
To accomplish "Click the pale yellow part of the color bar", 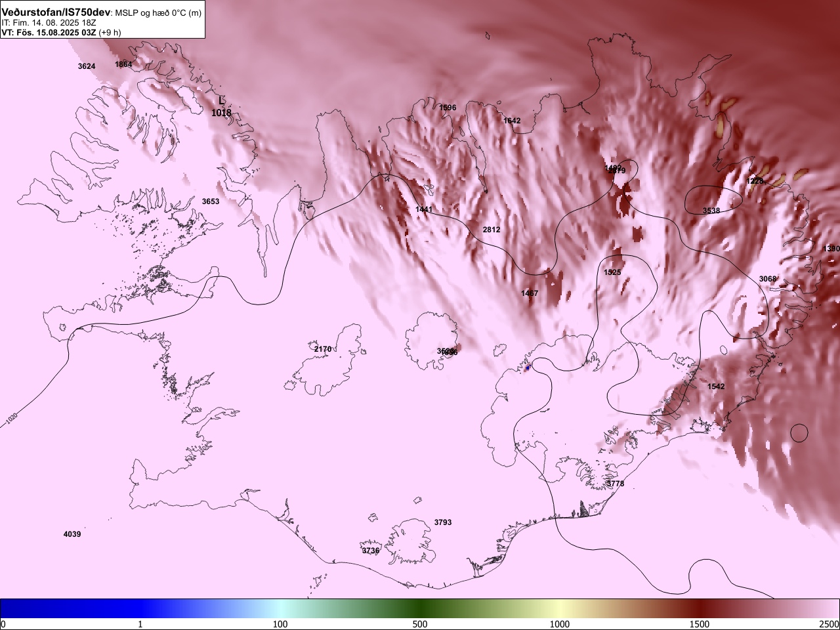I will tap(560, 608).
